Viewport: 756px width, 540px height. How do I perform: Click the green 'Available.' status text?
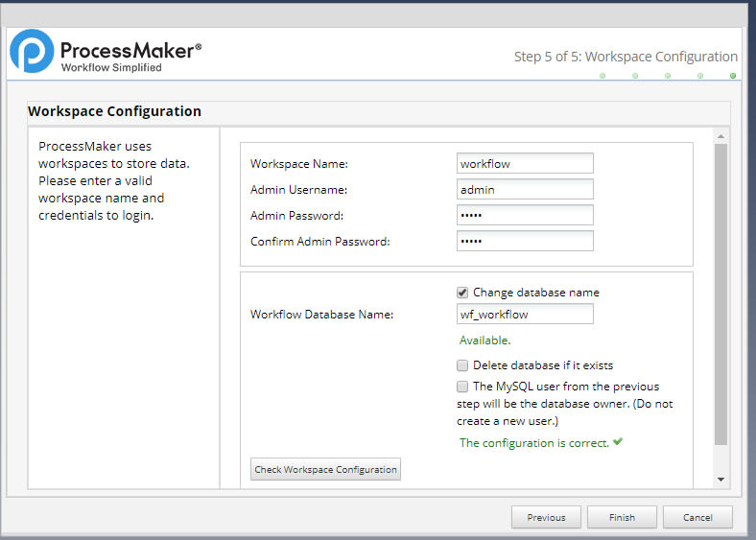pyautogui.click(x=484, y=340)
